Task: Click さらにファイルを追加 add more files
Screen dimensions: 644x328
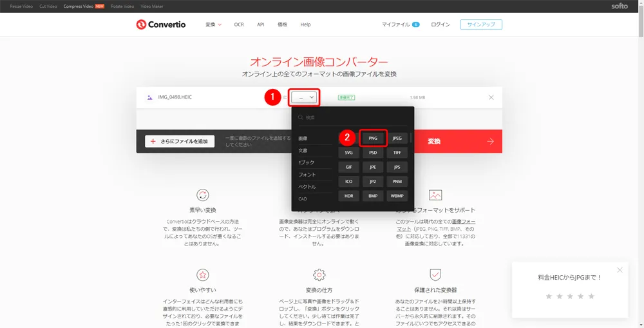Action: (180, 141)
